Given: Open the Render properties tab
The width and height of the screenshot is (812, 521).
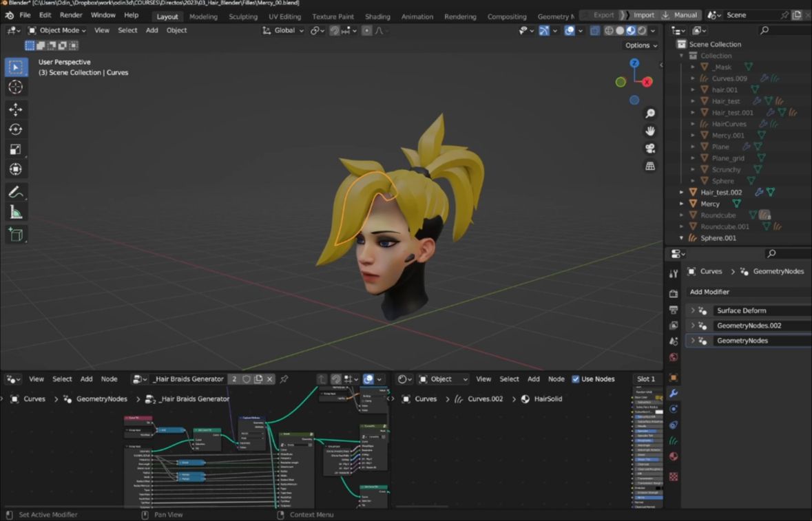Looking at the screenshot, I should pos(673,294).
